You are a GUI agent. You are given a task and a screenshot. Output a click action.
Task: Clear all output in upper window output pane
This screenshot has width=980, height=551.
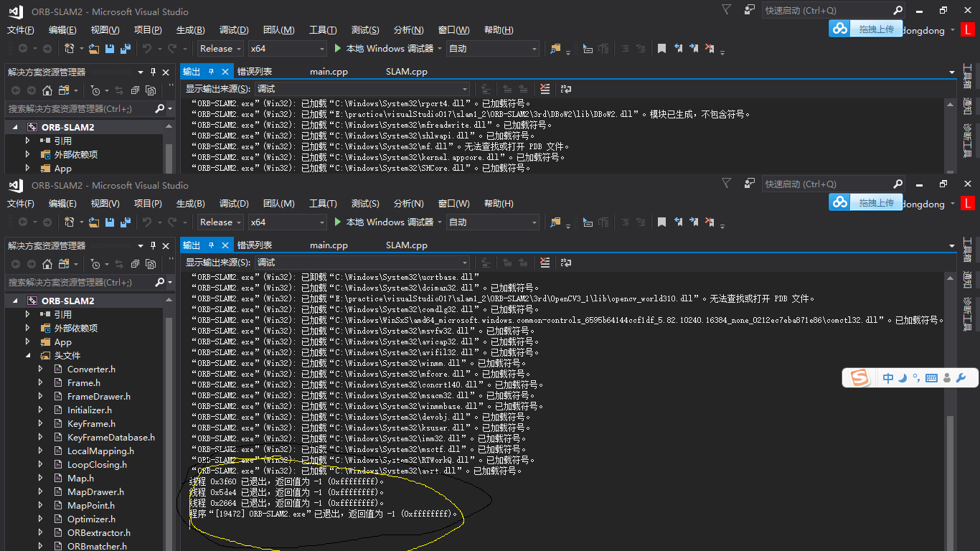pyautogui.click(x=545, y=89)
